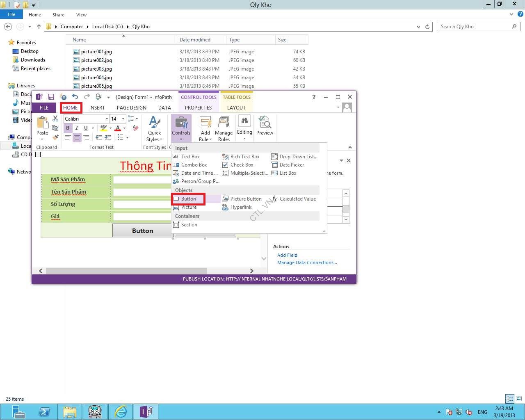Open Manage Rules from the ribbon

tap(224, 129)
